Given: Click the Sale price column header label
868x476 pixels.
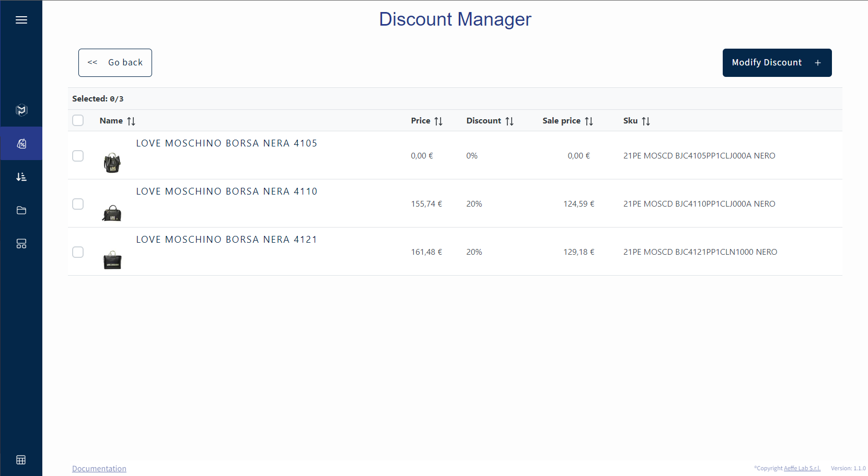Looking at the screenshot, I should tap(561, 121).
